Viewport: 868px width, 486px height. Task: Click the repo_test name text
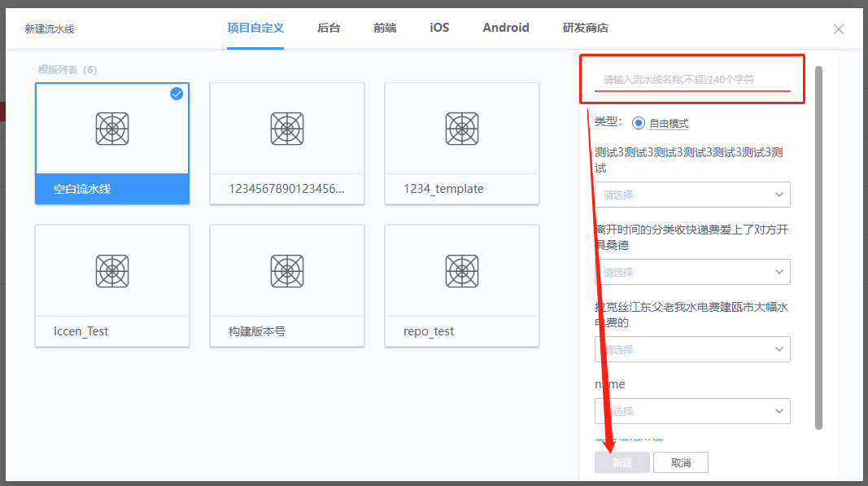click(x=429, y=331)
